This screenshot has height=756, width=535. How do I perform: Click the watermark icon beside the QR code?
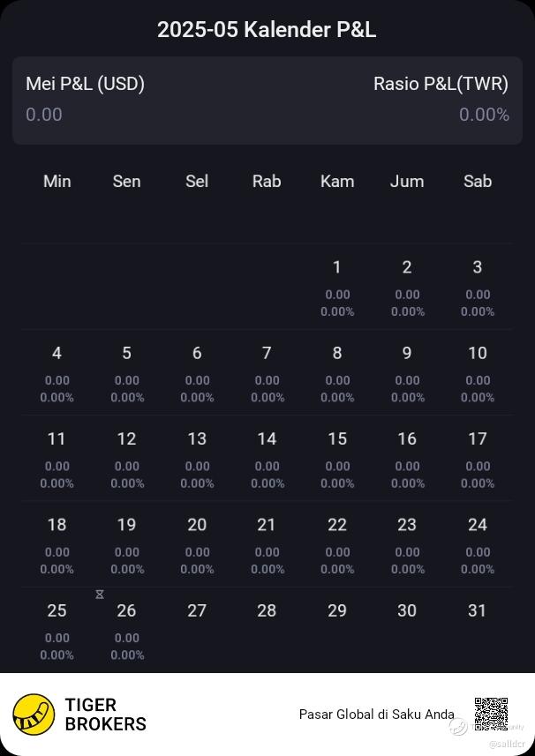click(x=458, y=726)
